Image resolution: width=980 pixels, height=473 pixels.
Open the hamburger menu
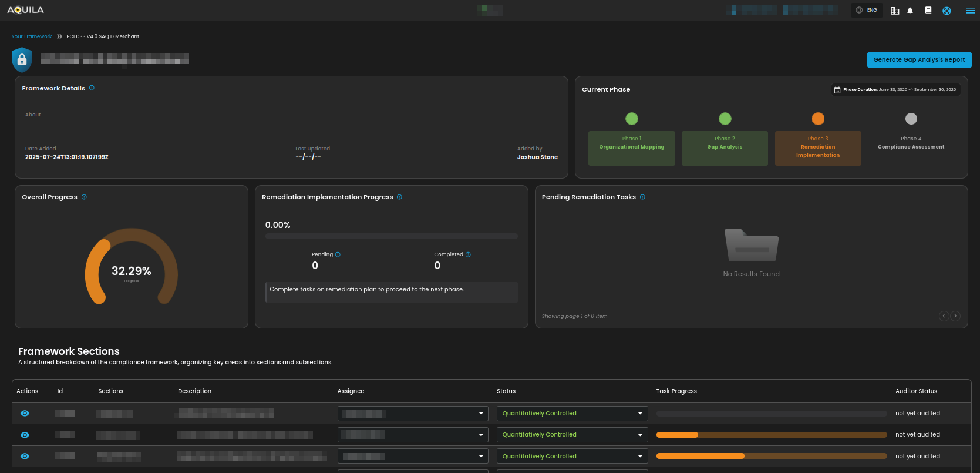coord(970,11)
